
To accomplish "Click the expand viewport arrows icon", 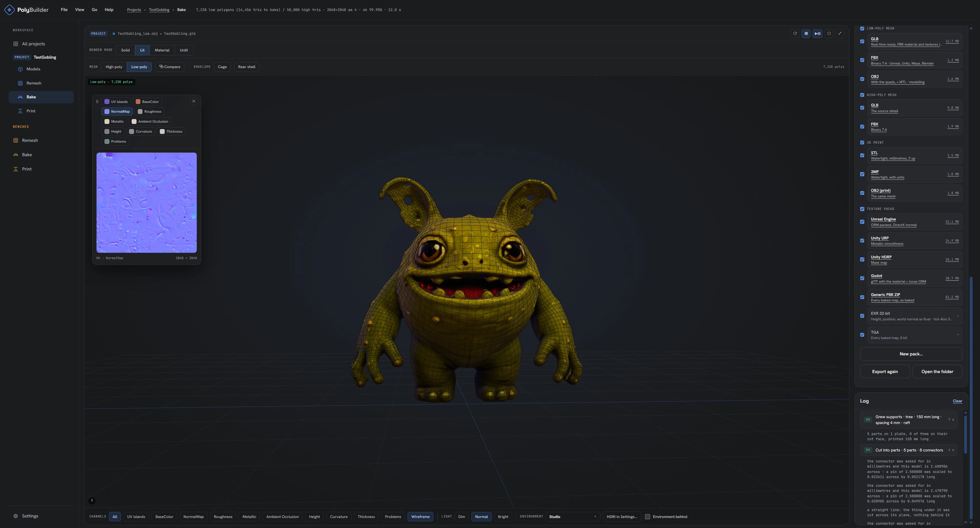I will pos(840,34).
